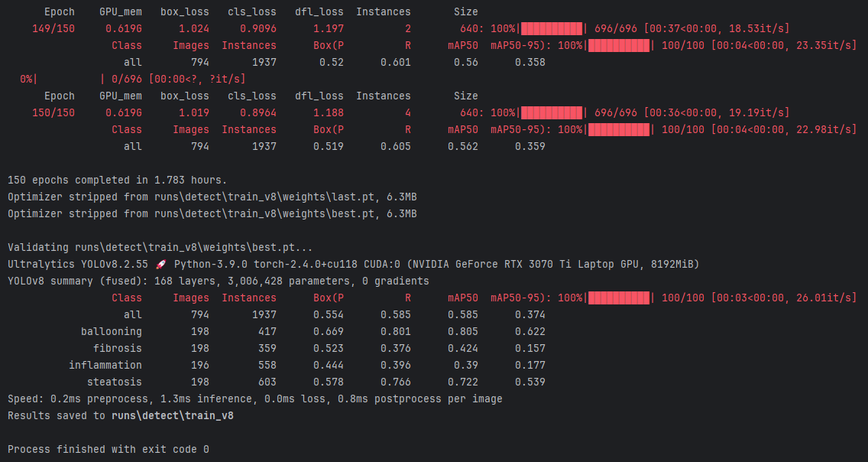Click the "Process finished with exit code 0" message
The height and width of the screenshot is (462, 868).
(x=108, y=449)
